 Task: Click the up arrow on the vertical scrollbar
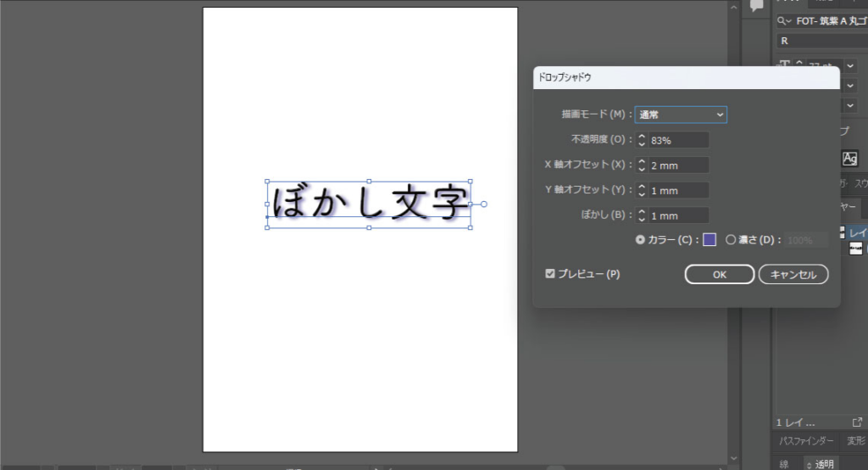(x=734, y=8)
